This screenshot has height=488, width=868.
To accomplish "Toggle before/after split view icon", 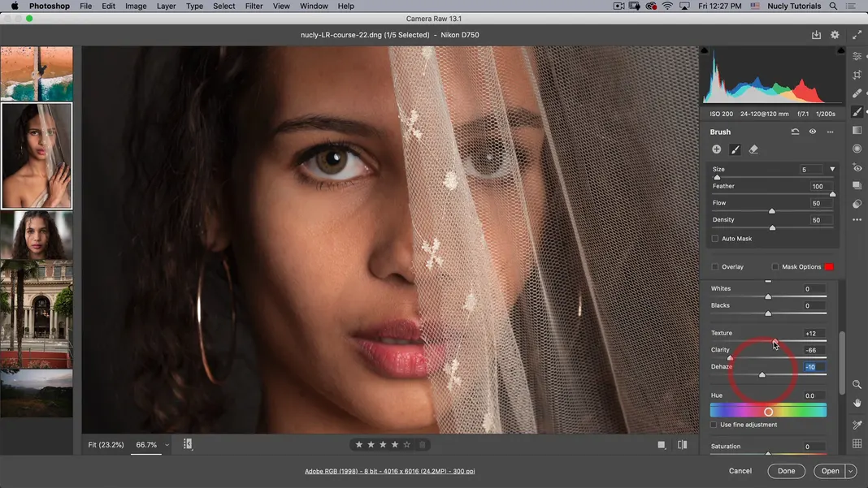I will coord(682,444).
